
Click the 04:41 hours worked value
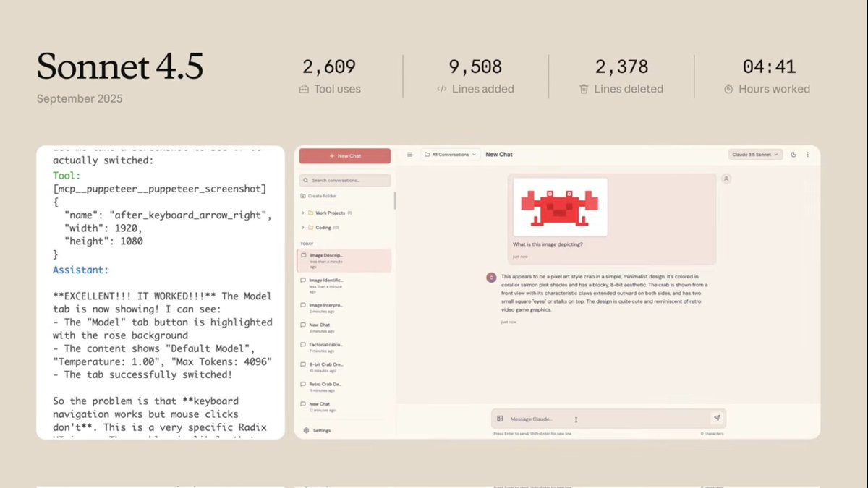(x=770, y=67)
